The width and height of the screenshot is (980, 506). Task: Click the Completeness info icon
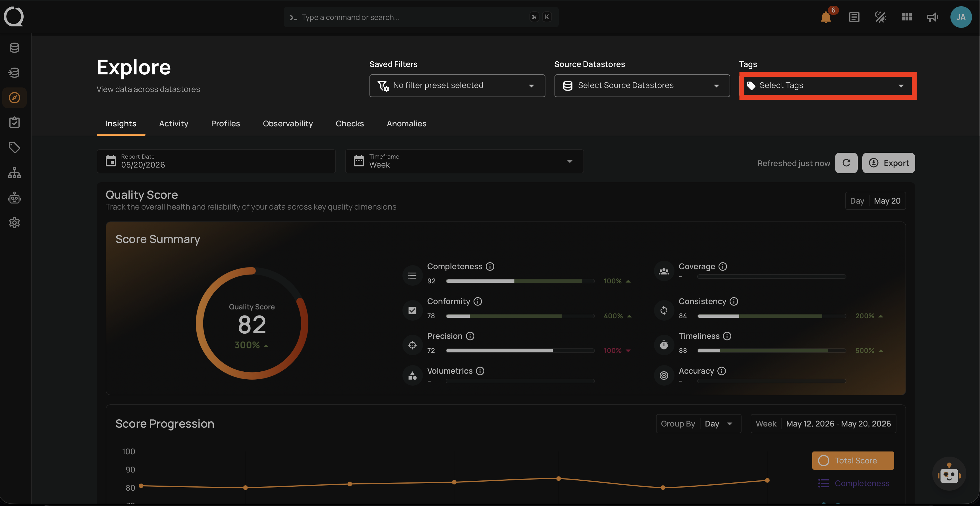point(490,267)
